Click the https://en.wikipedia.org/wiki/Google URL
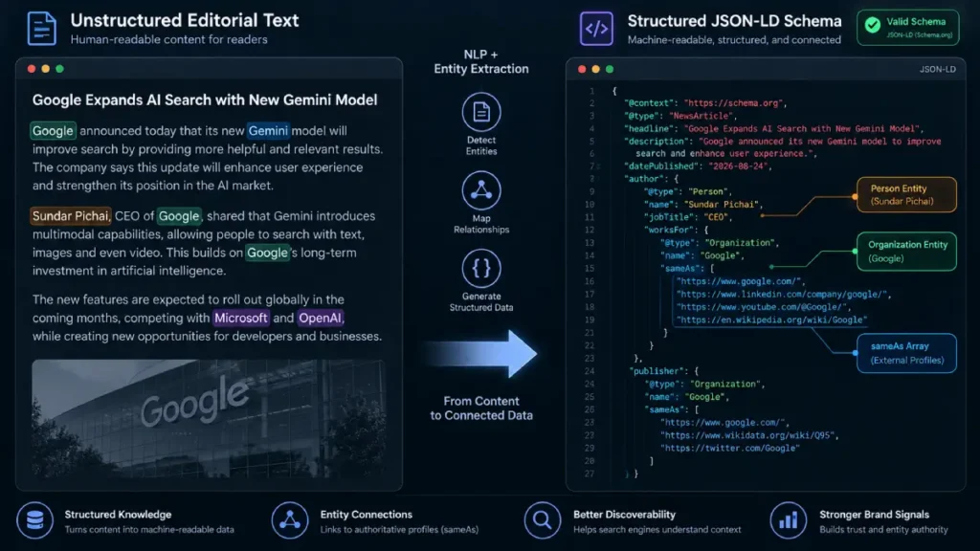Image resolution: width=980 pixels, height=551 pixels. coord(772,320)
